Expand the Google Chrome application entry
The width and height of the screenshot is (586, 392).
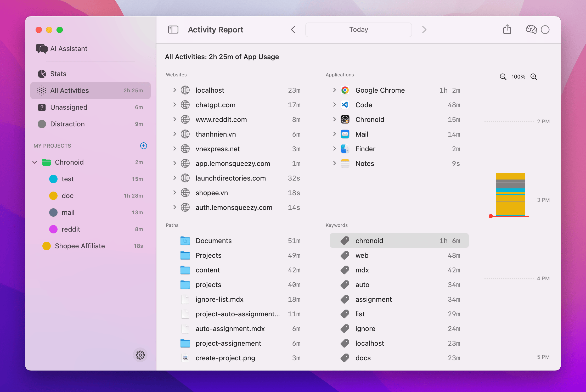334,90
